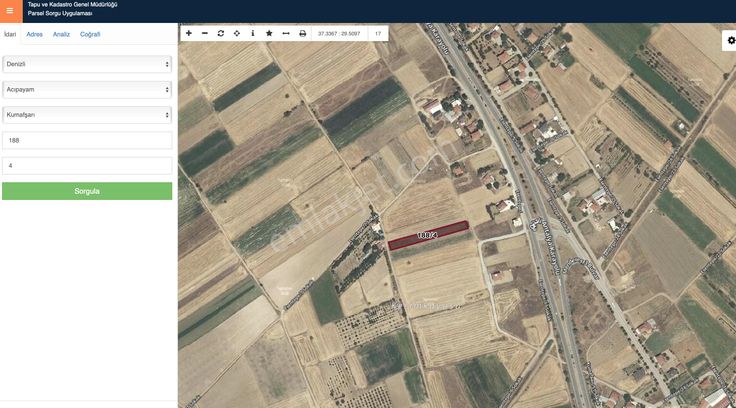Expand the Denizli province dropdown

(87, 64)
